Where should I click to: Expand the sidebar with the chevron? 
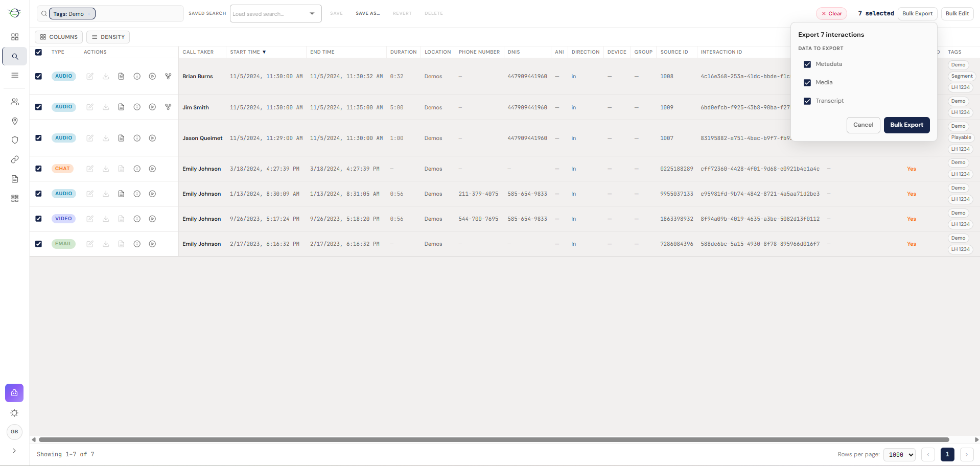tap(14, 451)
